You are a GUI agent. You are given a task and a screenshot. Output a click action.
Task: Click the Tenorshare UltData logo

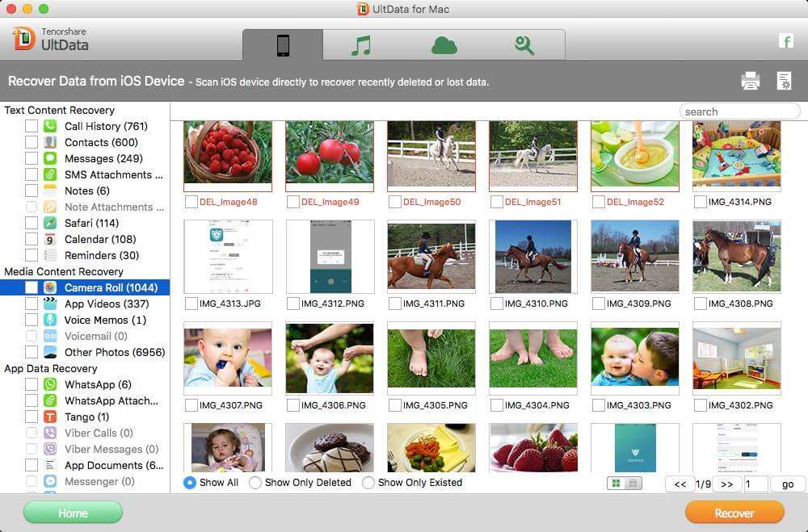(x=50, y=39)
